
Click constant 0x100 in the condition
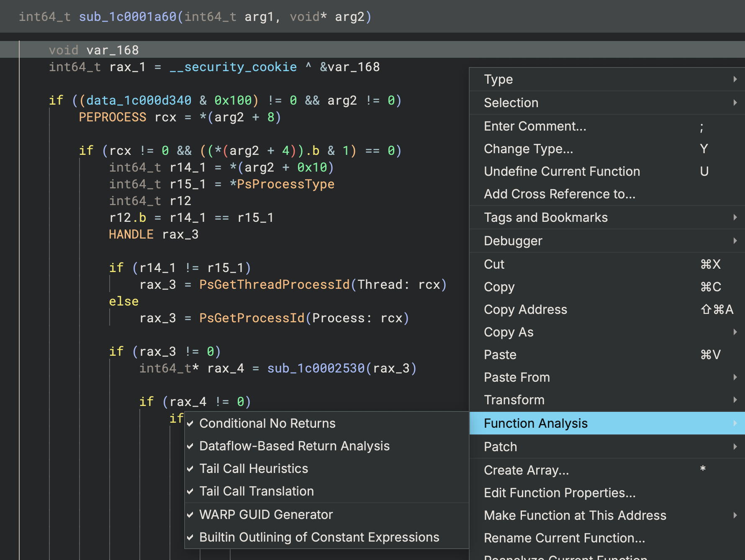click(233, 100)
